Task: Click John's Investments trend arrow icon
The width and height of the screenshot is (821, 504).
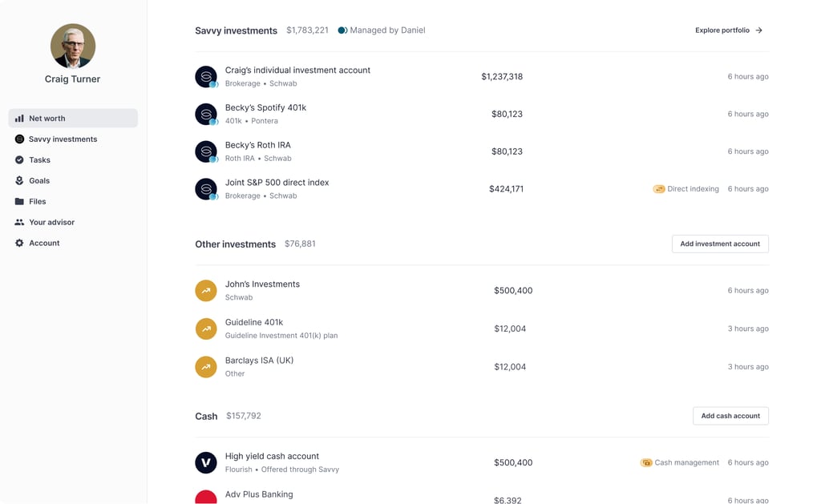Action: (x=206, y=291)
